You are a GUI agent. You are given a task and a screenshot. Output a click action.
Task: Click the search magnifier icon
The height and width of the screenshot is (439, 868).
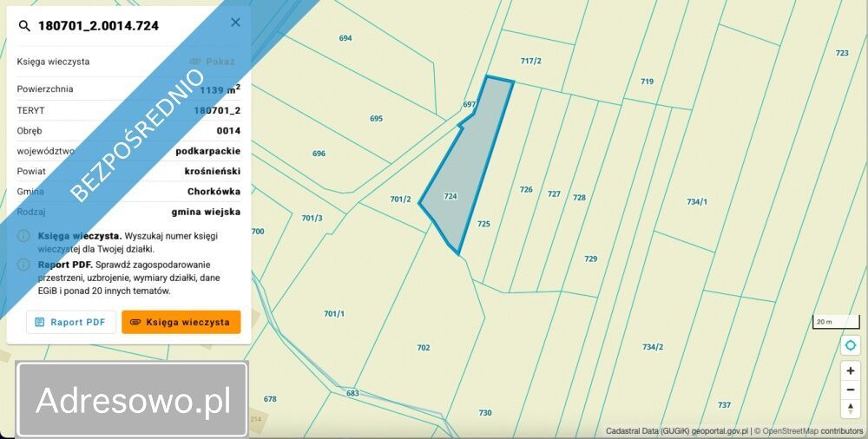[x=24, y=25]
